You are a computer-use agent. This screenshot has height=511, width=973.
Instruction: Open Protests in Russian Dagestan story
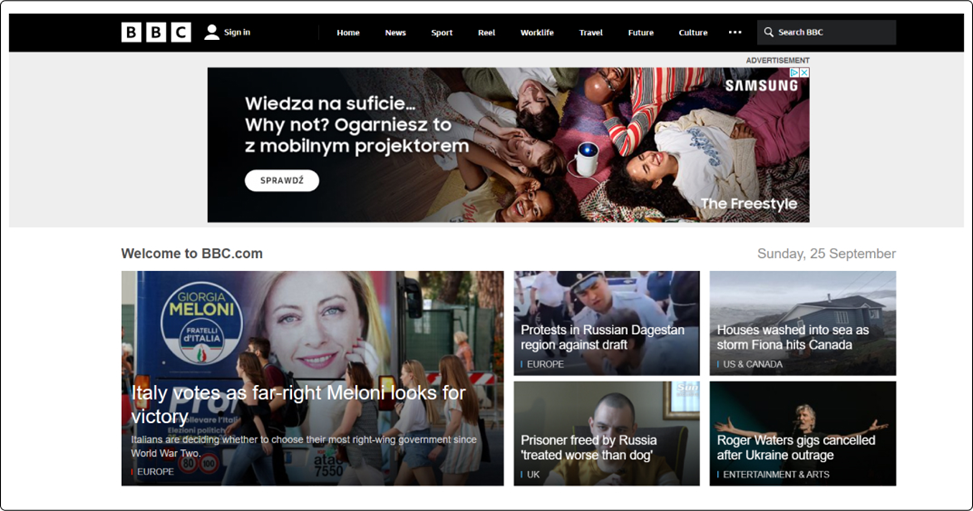[603, 337]
